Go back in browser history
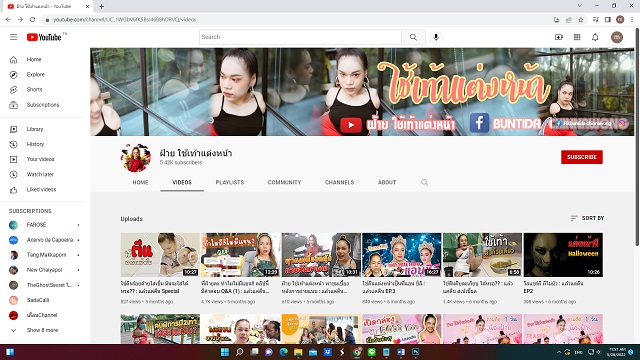This screenshot has height=360, width=640. pos(8,20)
